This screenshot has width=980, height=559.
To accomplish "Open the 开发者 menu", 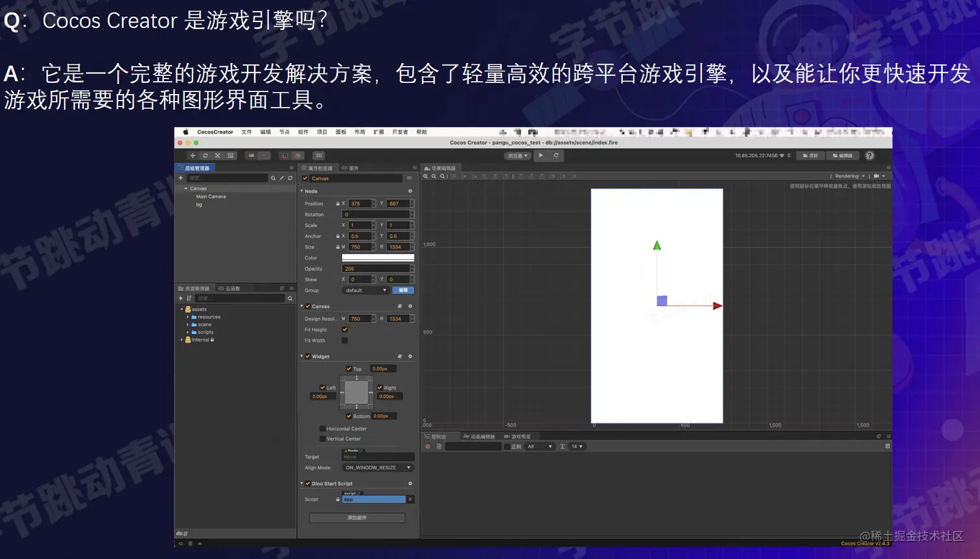I will coord(400,132).
